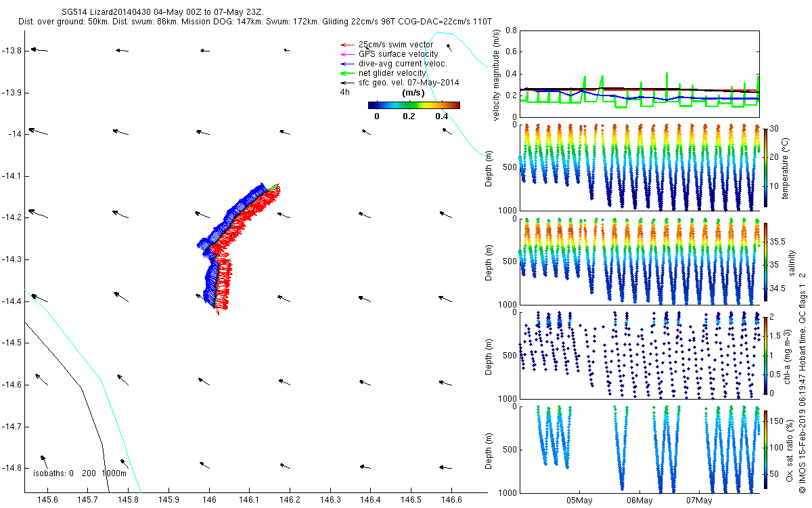Click the magenta GPS surface velocity legend arrow
812x508 pixels.
tap(346, 54)
